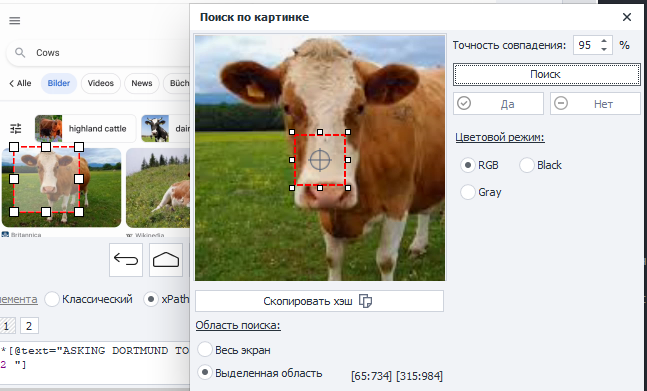
Task: Click the Wikipedia cow image thumbnail
Action: 158,188
